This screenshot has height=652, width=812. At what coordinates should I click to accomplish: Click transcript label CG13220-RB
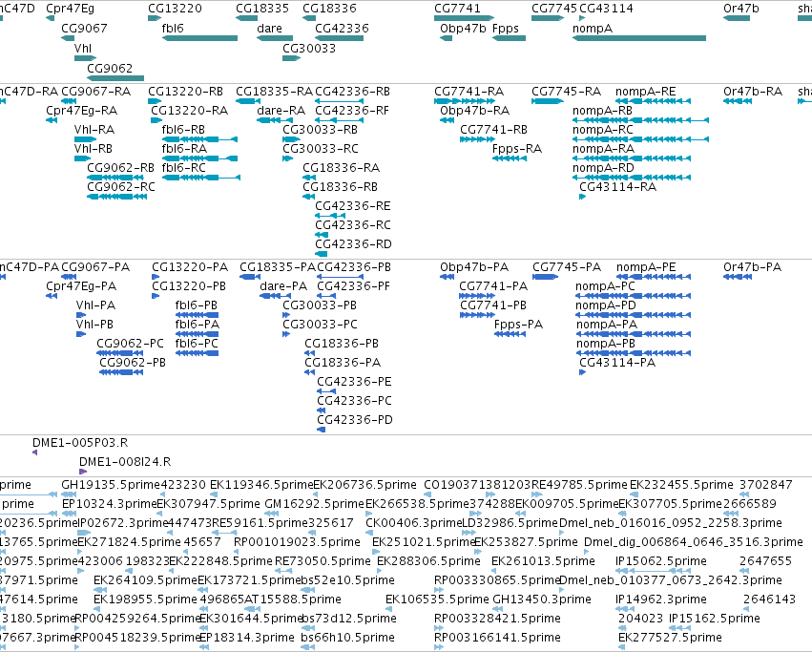(x=185, y=92)
